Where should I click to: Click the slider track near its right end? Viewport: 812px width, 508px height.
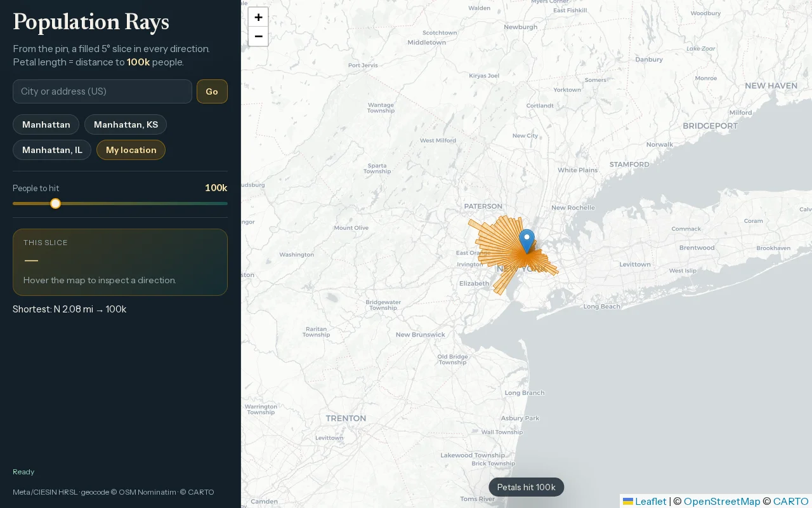219,203
